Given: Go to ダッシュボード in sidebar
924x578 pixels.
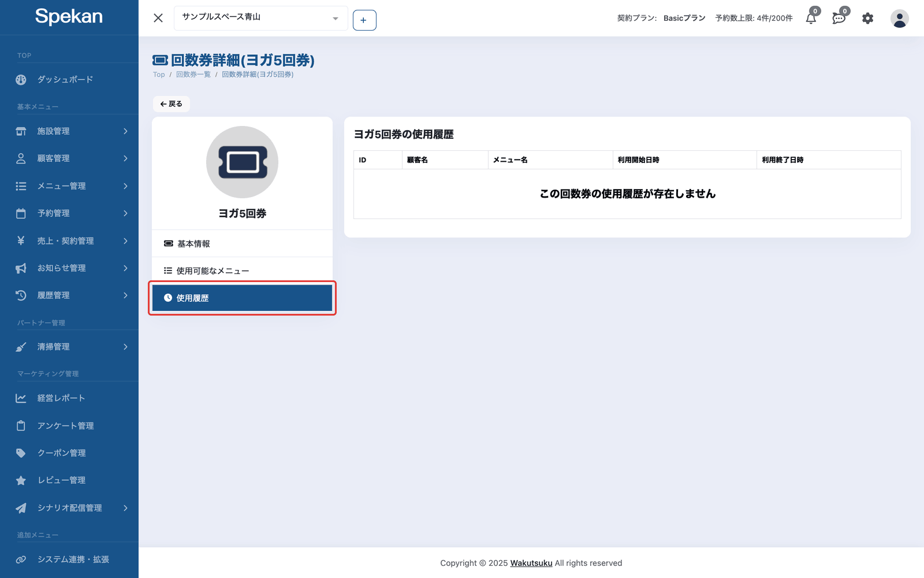Looking at the screenshot, I should point(69,80).
